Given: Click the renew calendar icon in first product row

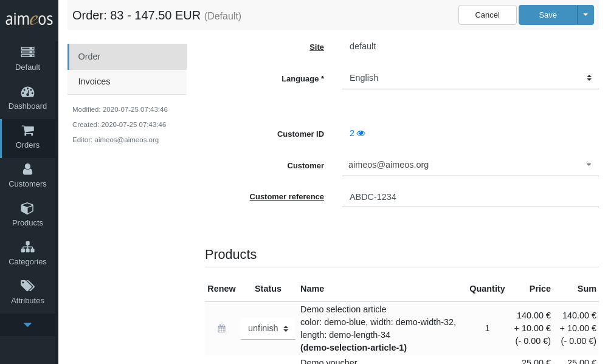Looking at the screenshot, I should 221,329.
